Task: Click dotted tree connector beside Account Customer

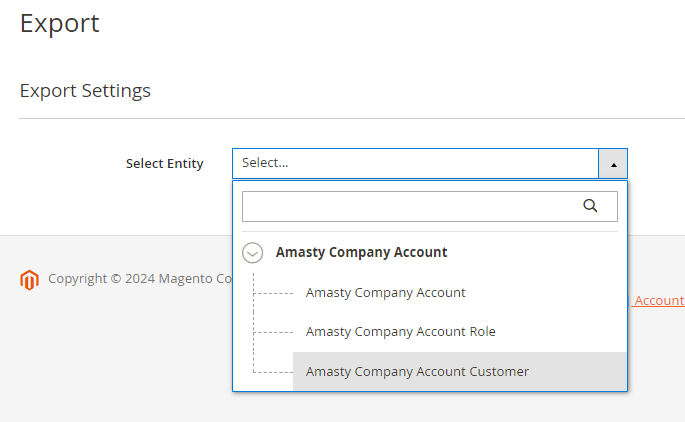Action: [273, 372]
